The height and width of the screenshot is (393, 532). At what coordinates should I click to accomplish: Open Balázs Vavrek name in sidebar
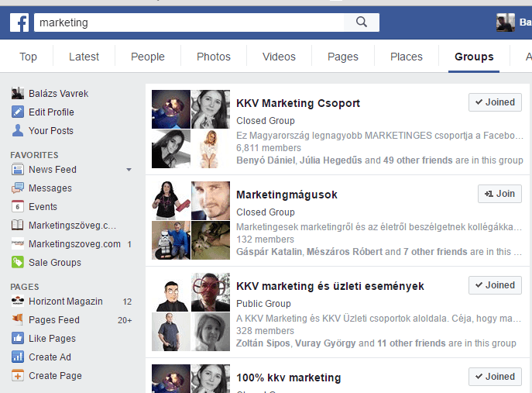pos(58,94)
